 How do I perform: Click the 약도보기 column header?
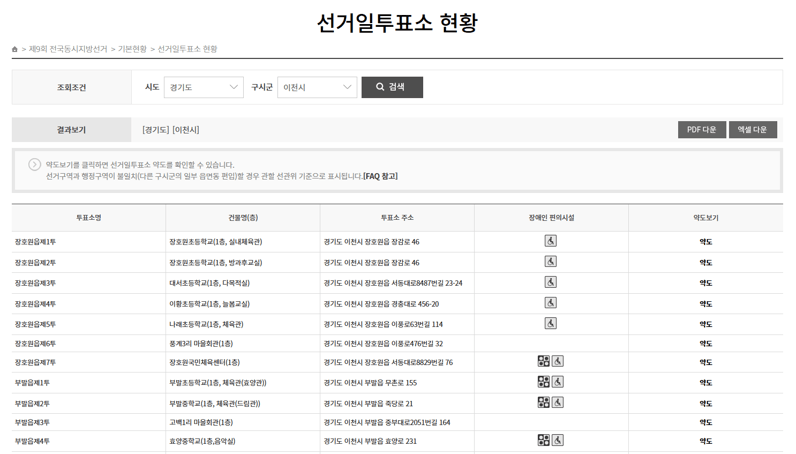[706, 218]
